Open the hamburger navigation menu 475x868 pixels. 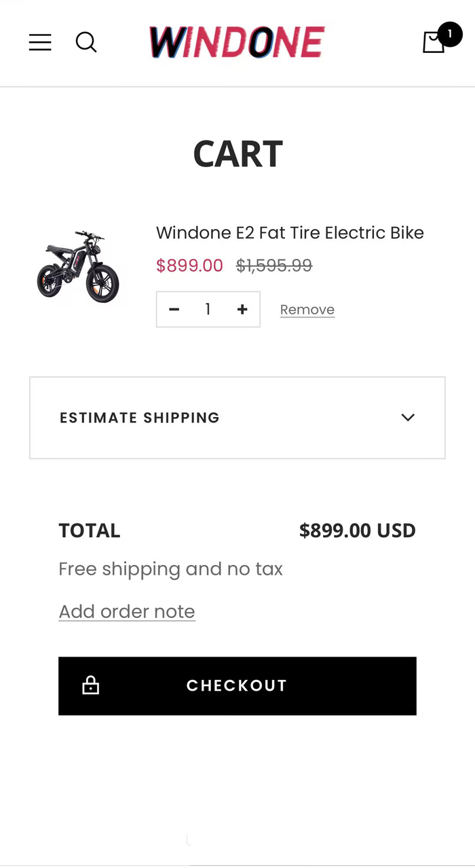coord(40,42)
